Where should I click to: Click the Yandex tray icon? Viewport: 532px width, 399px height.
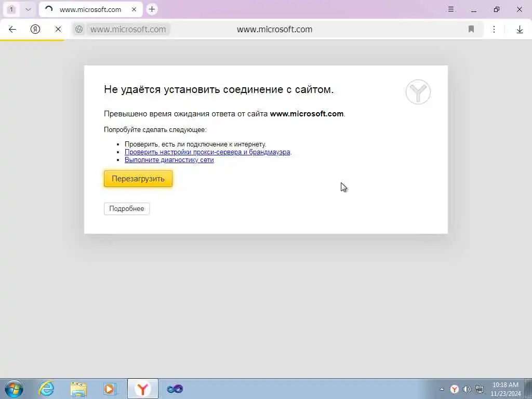(x=454, y=389)
